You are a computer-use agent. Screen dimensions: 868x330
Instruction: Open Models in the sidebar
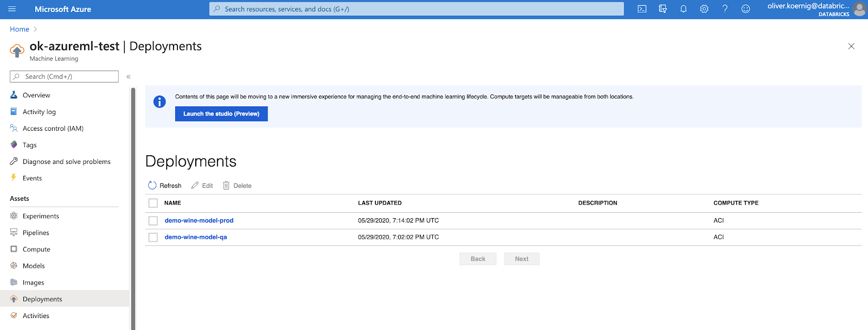34,266
